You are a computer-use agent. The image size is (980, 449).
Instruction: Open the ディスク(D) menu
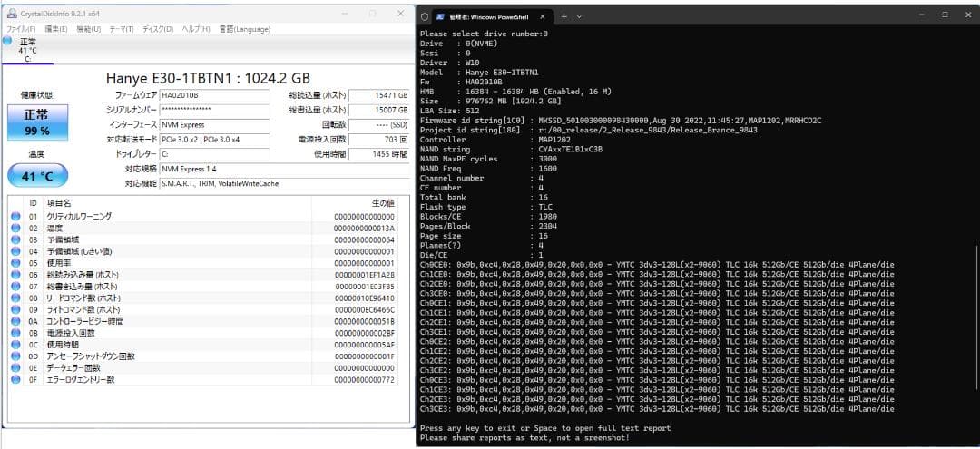[x=157, y=29]
